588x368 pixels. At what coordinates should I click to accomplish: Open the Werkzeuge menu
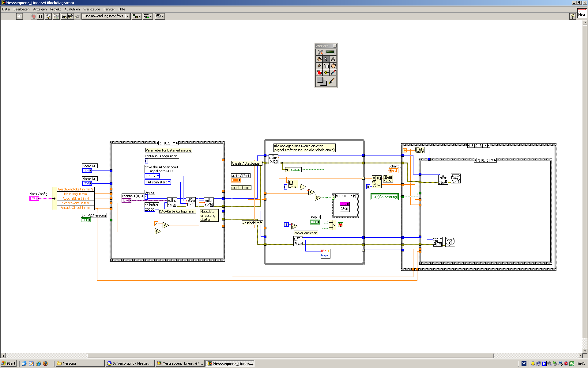(92, 9)
